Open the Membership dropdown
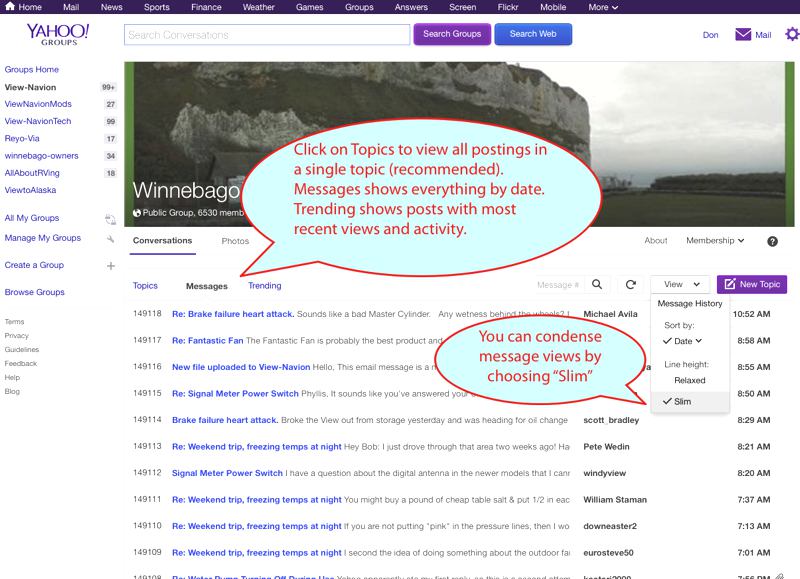This screenshot has width=800, height=579. 715,241
